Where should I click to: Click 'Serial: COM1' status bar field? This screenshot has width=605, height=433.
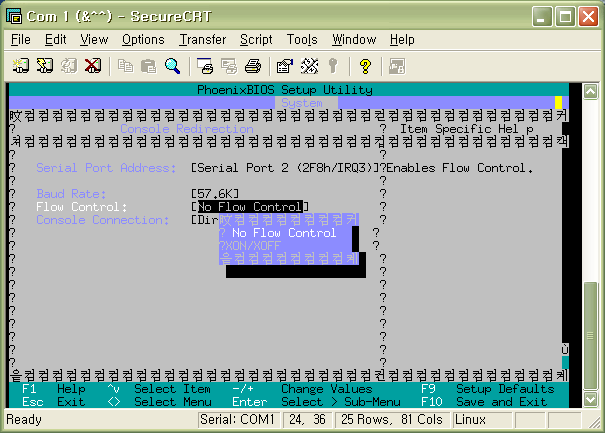(x=237, y=419)
